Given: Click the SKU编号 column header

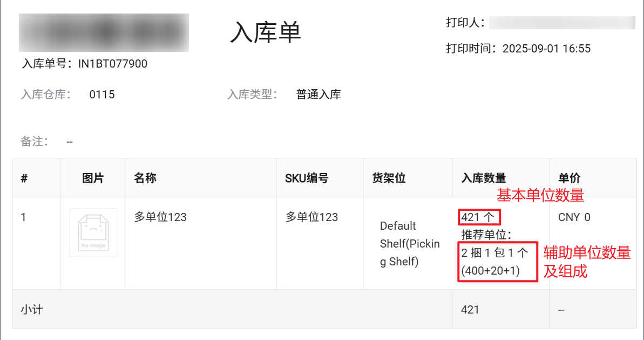Looking at the screenshot, I should point(307,178).
